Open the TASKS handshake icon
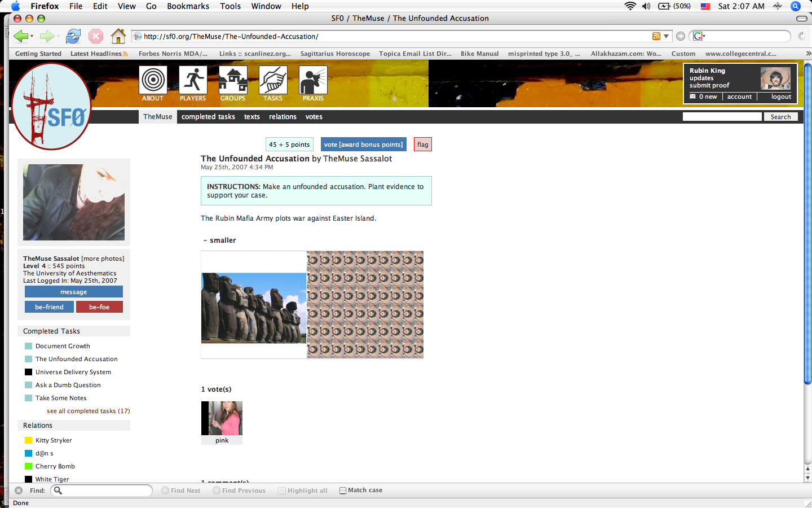Image resolution: width=812 pixels, height=508 pixels. (x=273, y=80)
